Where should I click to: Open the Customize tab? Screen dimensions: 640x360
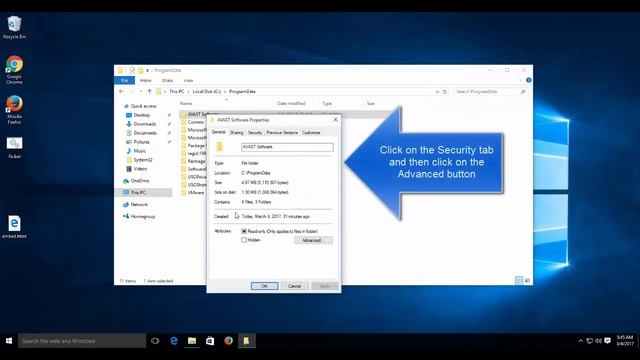(311, 133)
